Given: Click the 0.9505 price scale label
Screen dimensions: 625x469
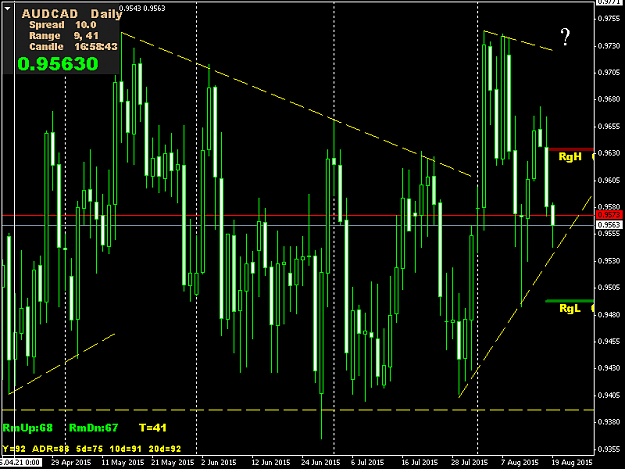Looking at the screenshot, I should coord(609,288).
